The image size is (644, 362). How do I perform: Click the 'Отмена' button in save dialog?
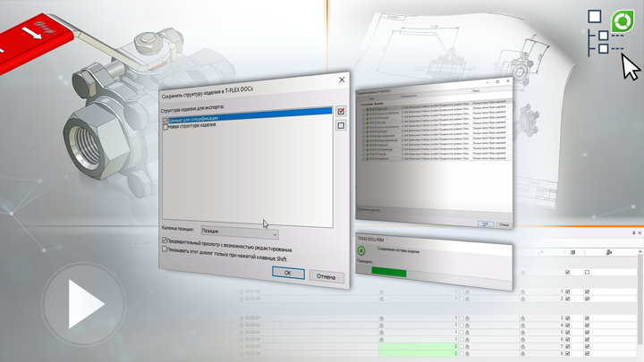tap(326, 277)
